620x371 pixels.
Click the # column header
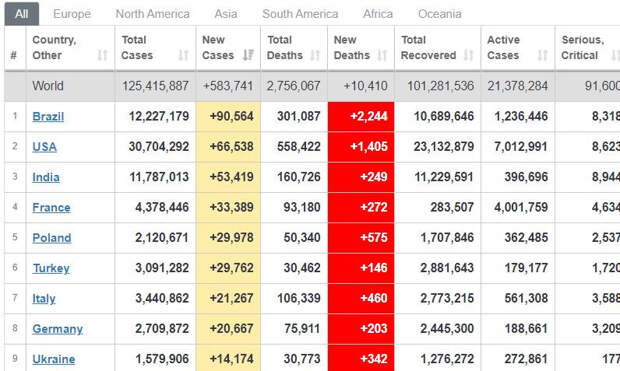pyautogui.click(x=13, y=55)
